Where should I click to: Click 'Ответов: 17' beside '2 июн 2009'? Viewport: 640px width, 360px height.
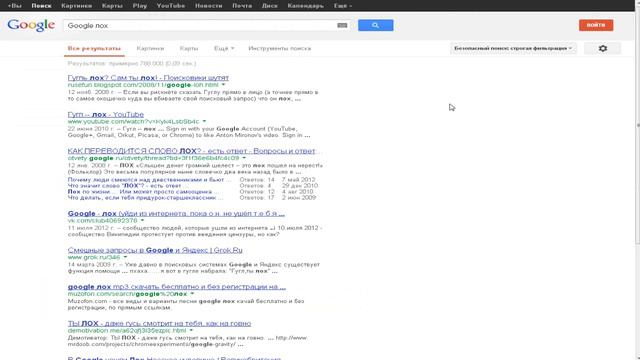click(x=257, y=198)
